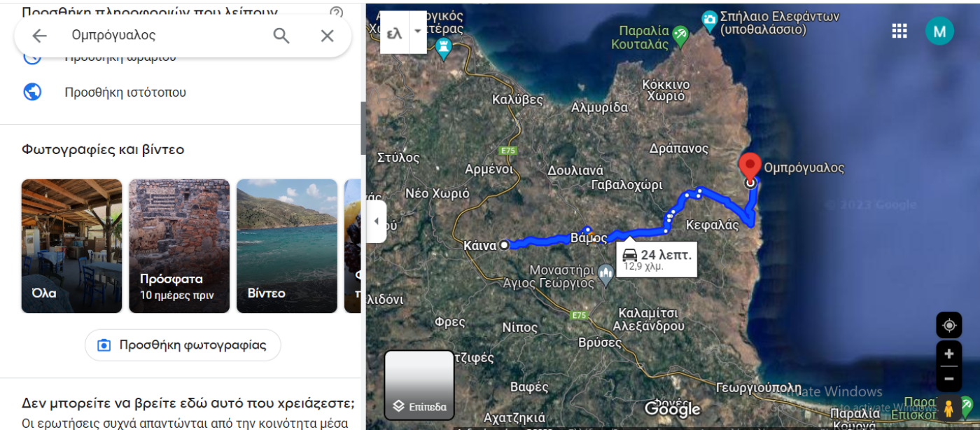The height and width of the screenshot is (430, 980).
Task: Open the Google apps grid
Action: pos(899,31)
